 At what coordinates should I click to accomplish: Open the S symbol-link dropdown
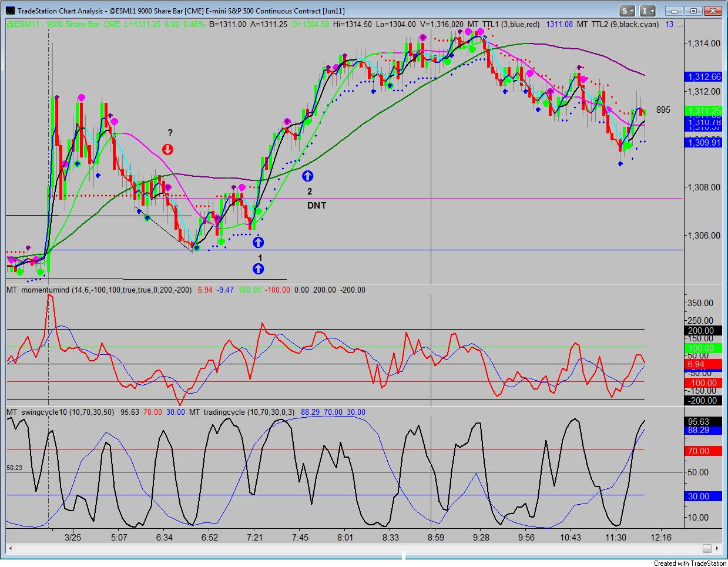tap(628, 11)
